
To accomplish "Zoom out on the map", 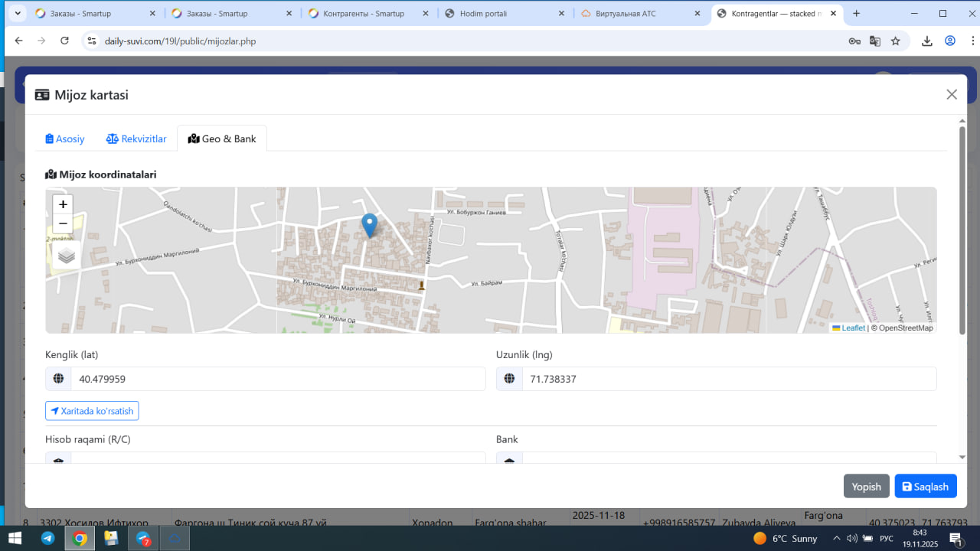I will [63, 223].
